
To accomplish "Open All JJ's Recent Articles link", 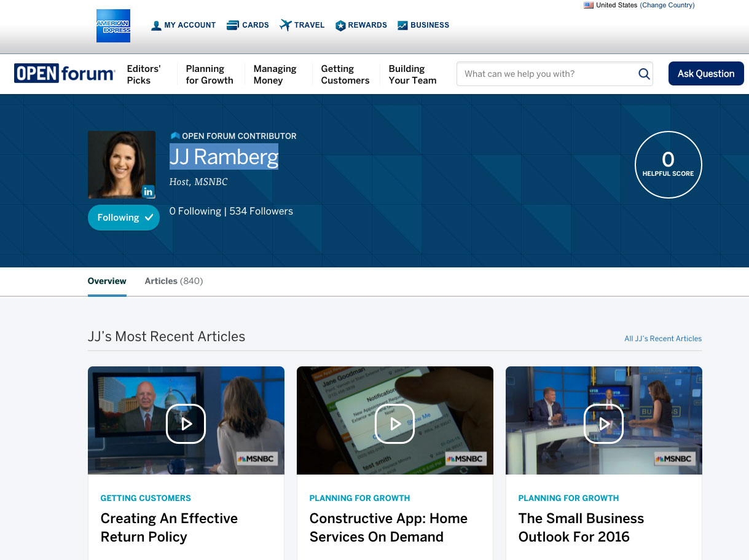I will pyautogui.click(x=662, y=339).
